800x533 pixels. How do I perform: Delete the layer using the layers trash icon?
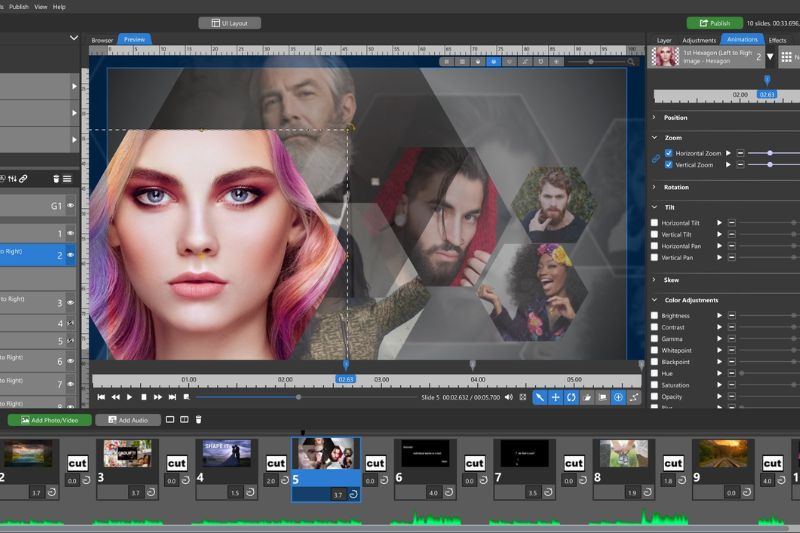click(56, 179)
